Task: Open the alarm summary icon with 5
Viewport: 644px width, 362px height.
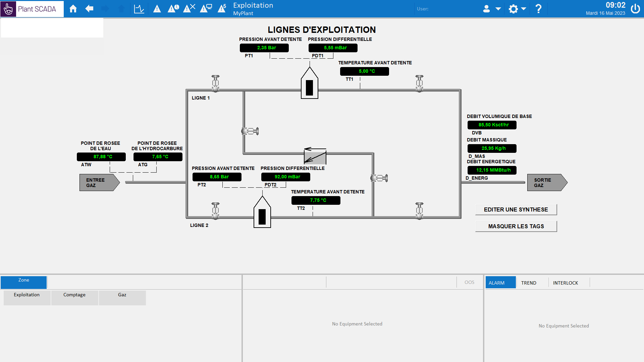Action: 222,9
